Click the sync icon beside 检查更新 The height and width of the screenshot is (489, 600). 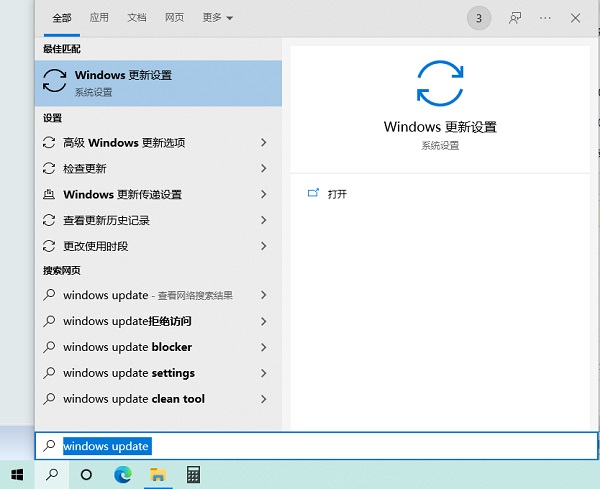click(x=49, y=168)
